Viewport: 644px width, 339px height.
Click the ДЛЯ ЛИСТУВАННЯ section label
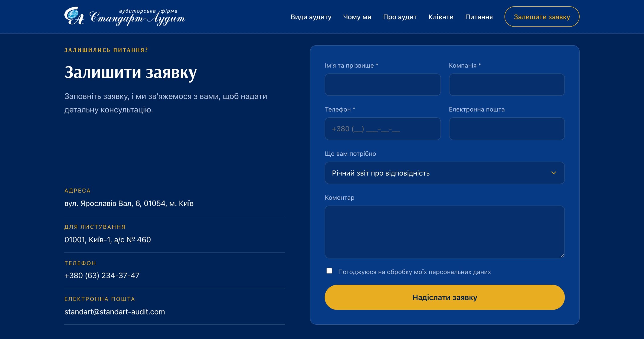95,227
